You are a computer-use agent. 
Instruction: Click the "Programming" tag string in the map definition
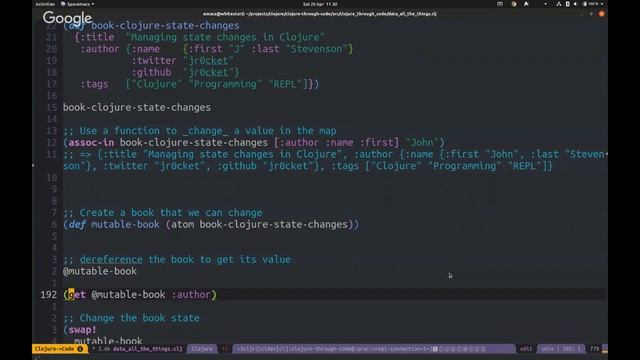pos(225,84)
